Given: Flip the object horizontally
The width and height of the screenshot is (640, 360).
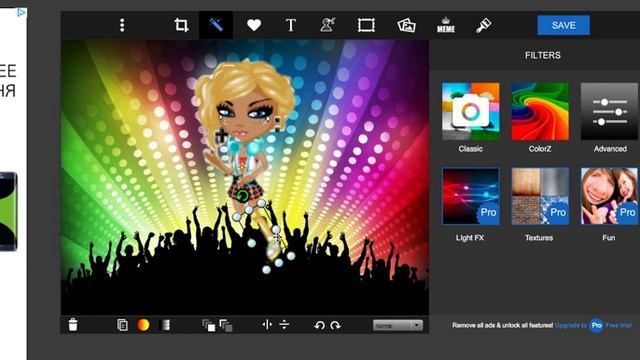Looking at the screenshot, I should pos(267,324).
